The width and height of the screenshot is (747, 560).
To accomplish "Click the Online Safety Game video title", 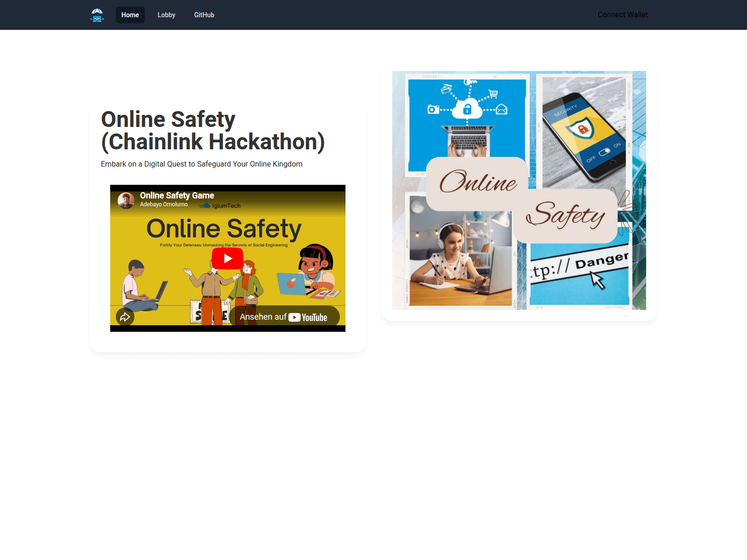I will [177, 196].
